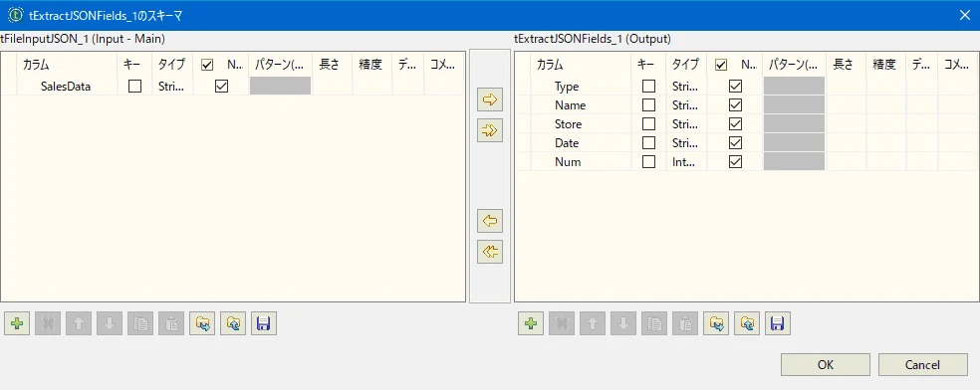Confirm schema with OK button
This screenshot has height=390, width=980.
(825, 365)
